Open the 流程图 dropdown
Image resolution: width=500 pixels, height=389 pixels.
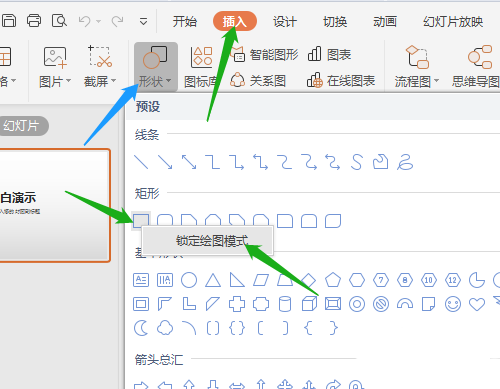(x=417, y=67)
